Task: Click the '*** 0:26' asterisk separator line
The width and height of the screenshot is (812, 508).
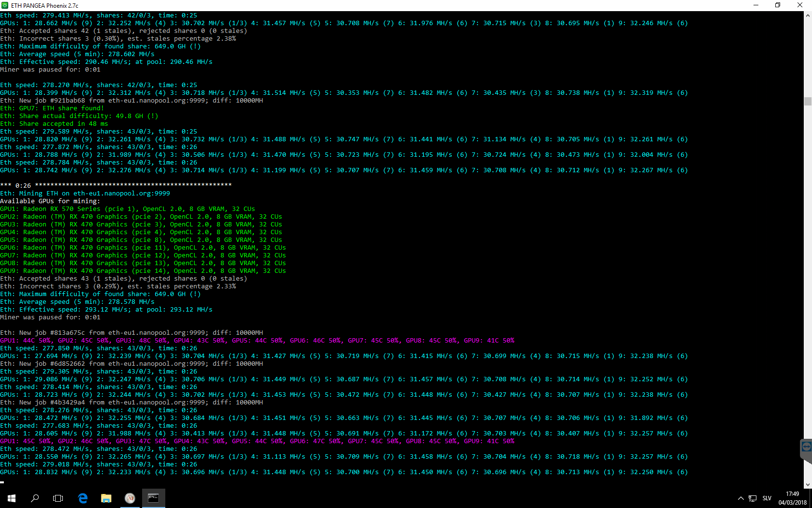Action: 116,185
